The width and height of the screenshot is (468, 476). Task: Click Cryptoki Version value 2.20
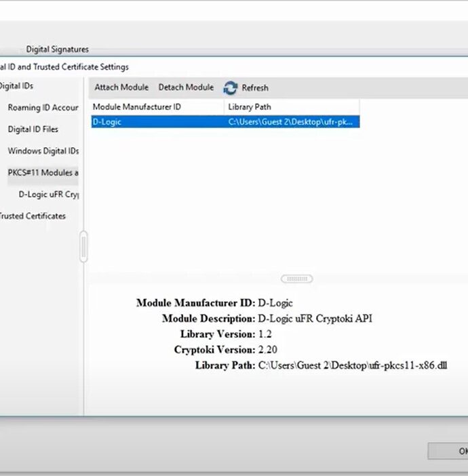pos(267,350)
